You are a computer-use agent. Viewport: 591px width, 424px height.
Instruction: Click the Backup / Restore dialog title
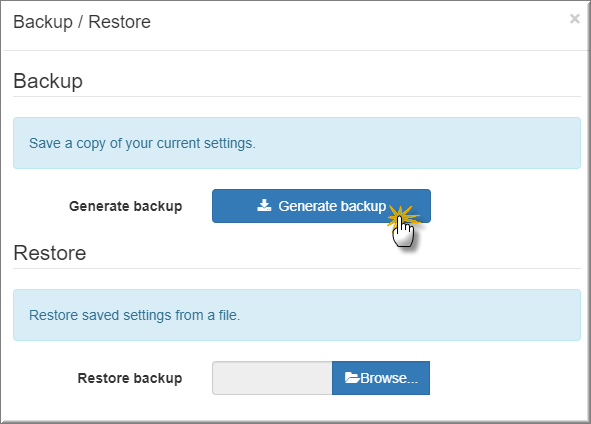point(82,22)
